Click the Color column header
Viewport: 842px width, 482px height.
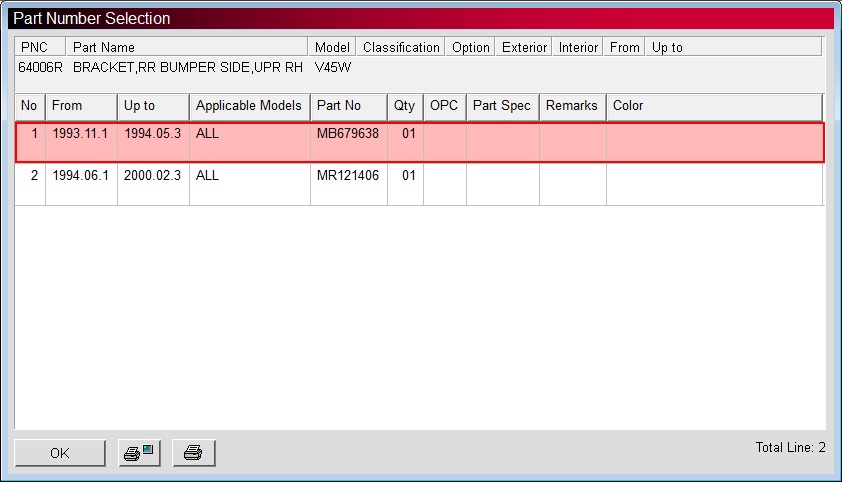(x=713, y=106)
